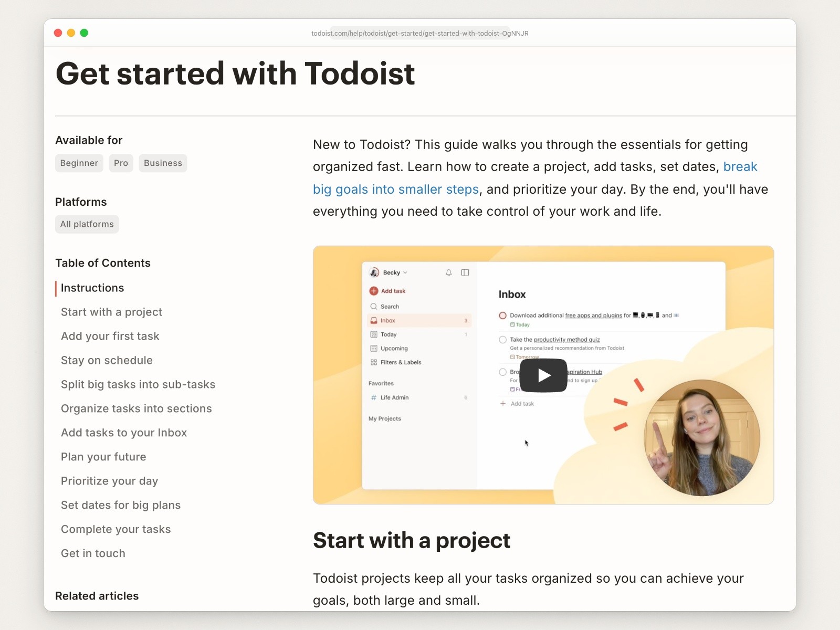840x630 pixels.
Task: Check off the productivity method quiz task
Action: 502,340
